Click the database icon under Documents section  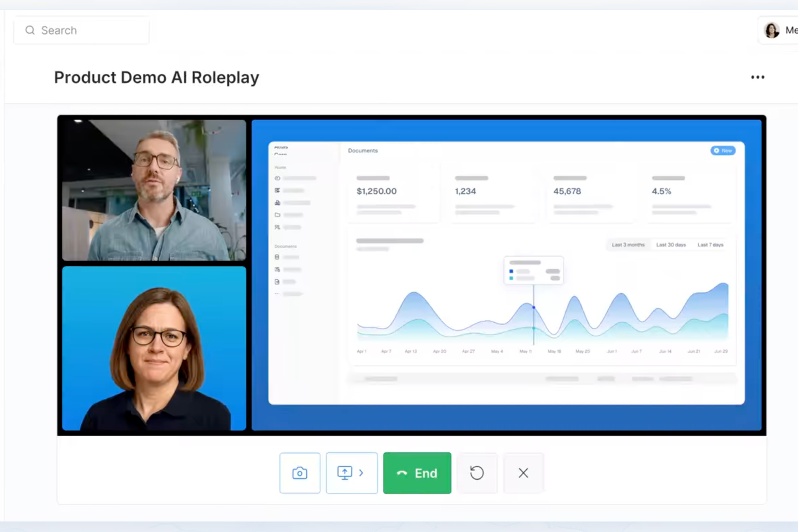[x=277, y=257]
